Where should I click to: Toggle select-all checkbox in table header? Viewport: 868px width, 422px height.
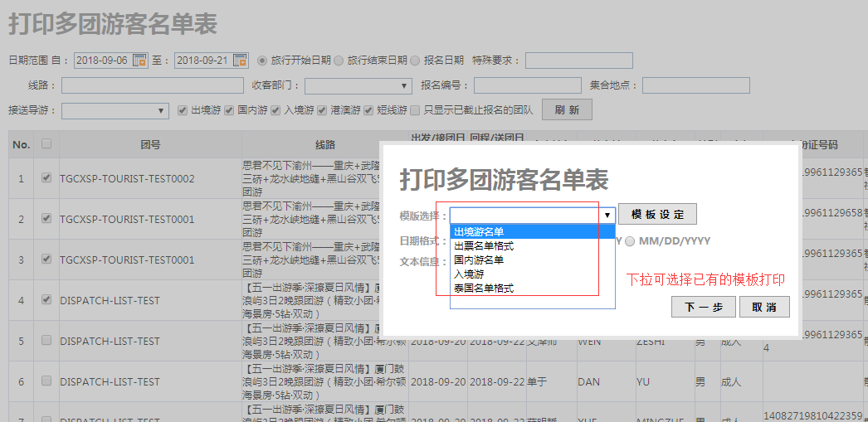(x=46, y=144)
